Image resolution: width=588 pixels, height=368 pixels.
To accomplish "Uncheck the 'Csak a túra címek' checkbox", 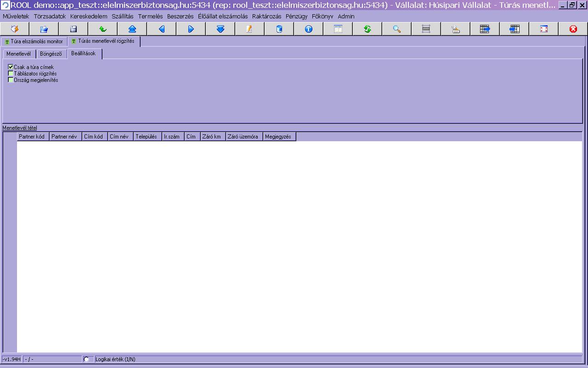I will pyautogui.click(x=11, y=67).
